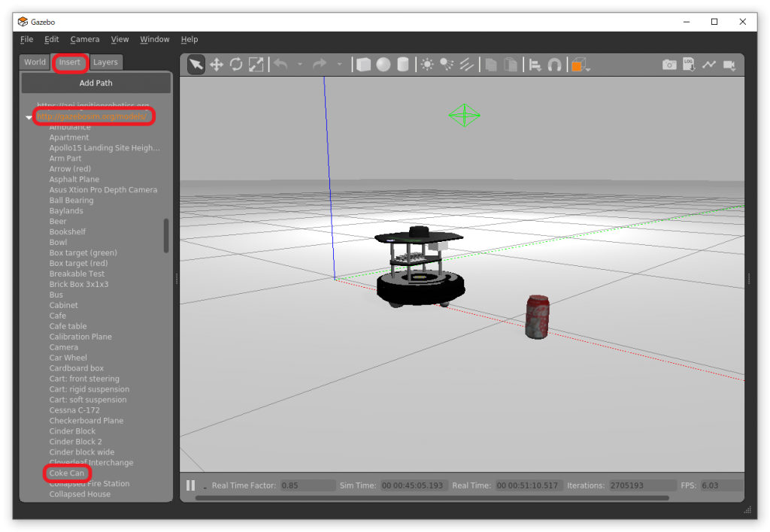The height and width of the screenshot is (532, 770).
Task: Insert a sphere shape
Action: 383,65
